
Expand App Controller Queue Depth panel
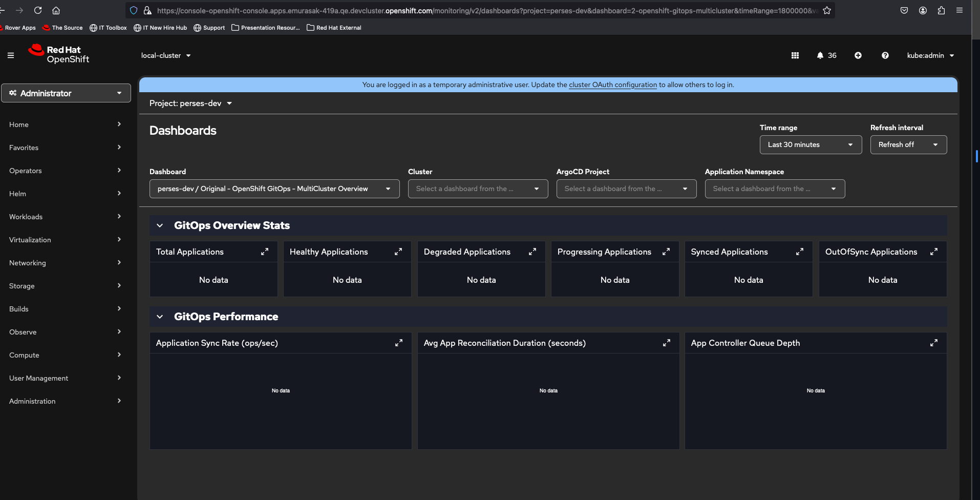[x=934, y=343]
